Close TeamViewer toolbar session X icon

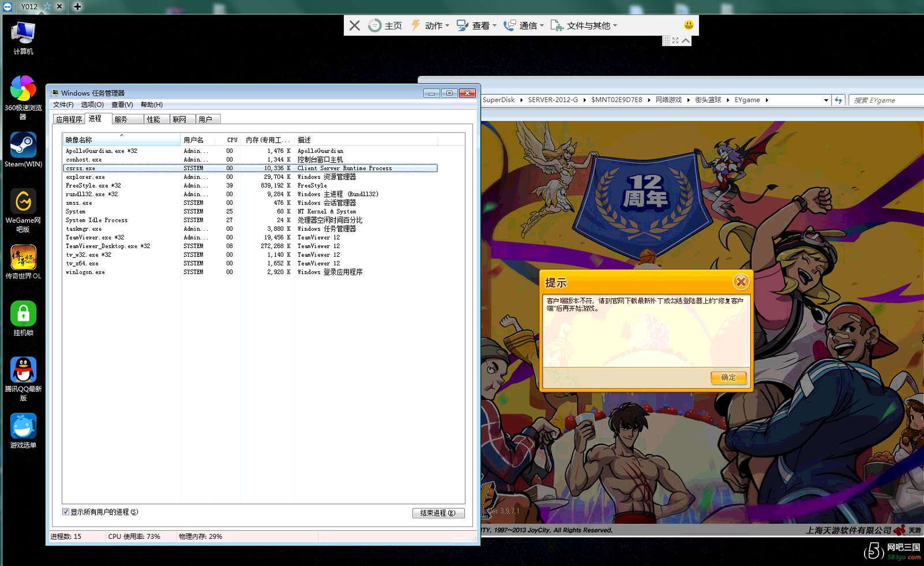pyautogui.click(x=355, y=25)
